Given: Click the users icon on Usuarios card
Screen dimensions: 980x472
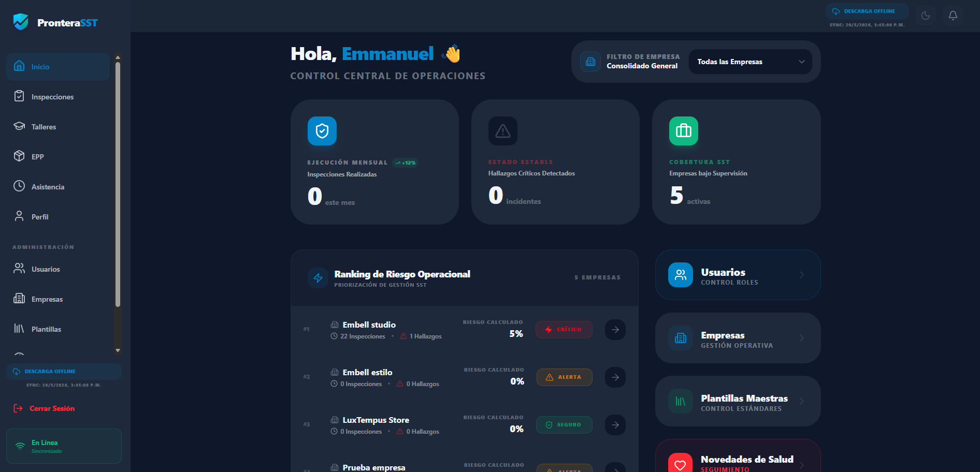Looking at the screenshot, I should (681, 275).
